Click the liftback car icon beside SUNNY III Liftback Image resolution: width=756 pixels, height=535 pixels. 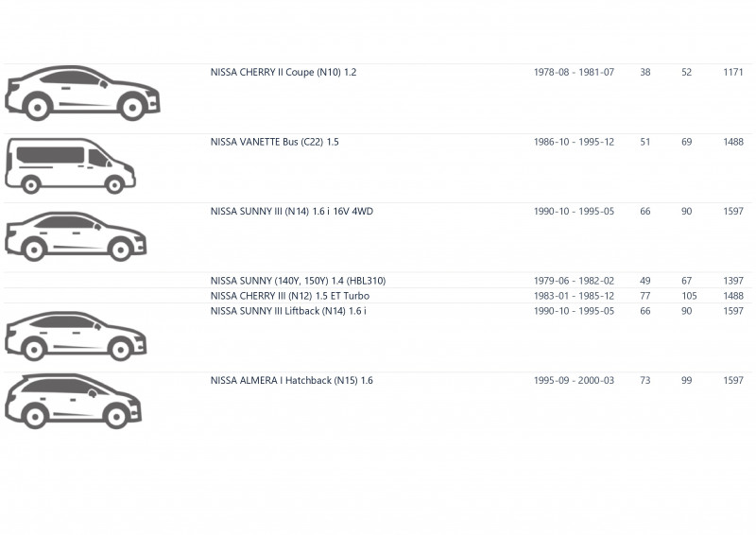(x=76, y=336)
